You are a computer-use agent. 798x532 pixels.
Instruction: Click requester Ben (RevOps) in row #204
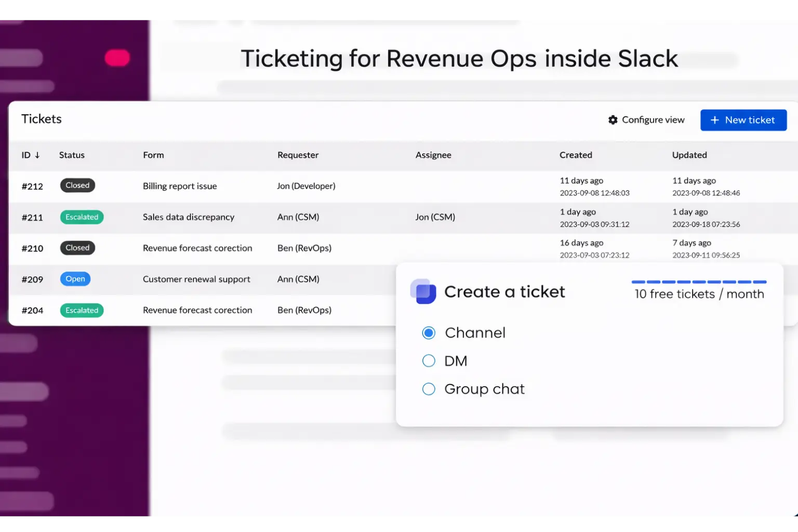tap(304, 310)
